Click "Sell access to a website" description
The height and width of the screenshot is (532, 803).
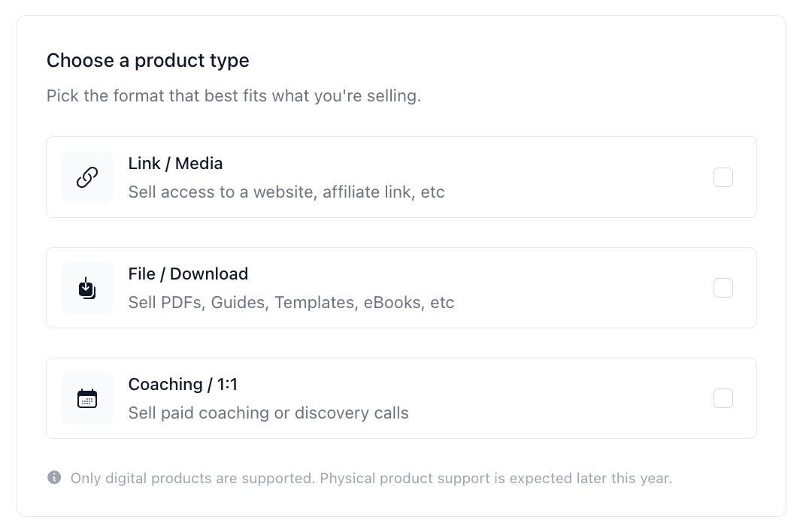point(286,192)
